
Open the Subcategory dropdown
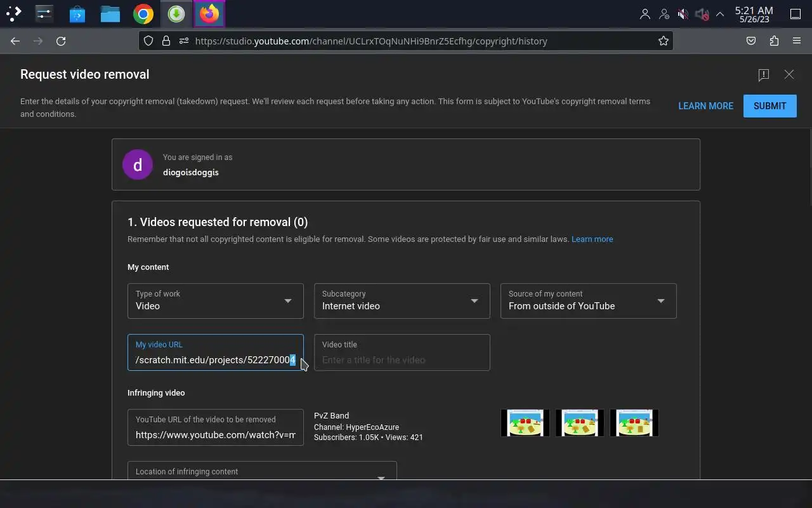[402, 301]
